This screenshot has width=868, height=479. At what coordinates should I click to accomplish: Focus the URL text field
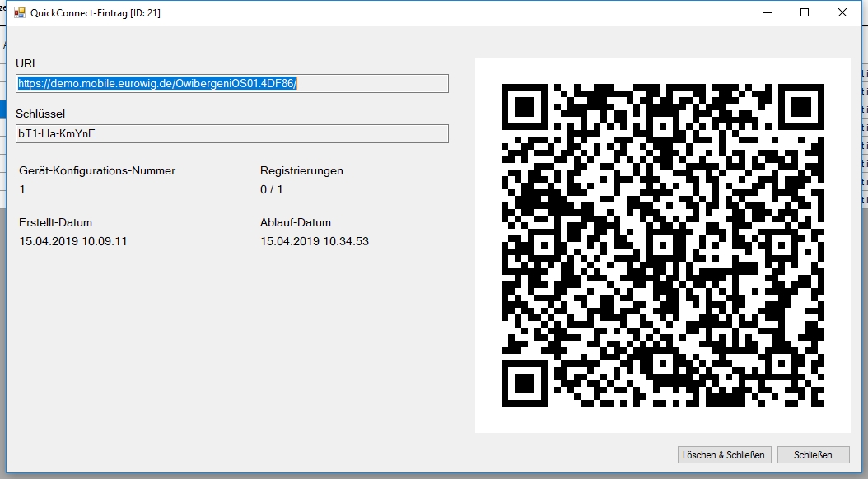pyautogui.click(x=232, y=83)
